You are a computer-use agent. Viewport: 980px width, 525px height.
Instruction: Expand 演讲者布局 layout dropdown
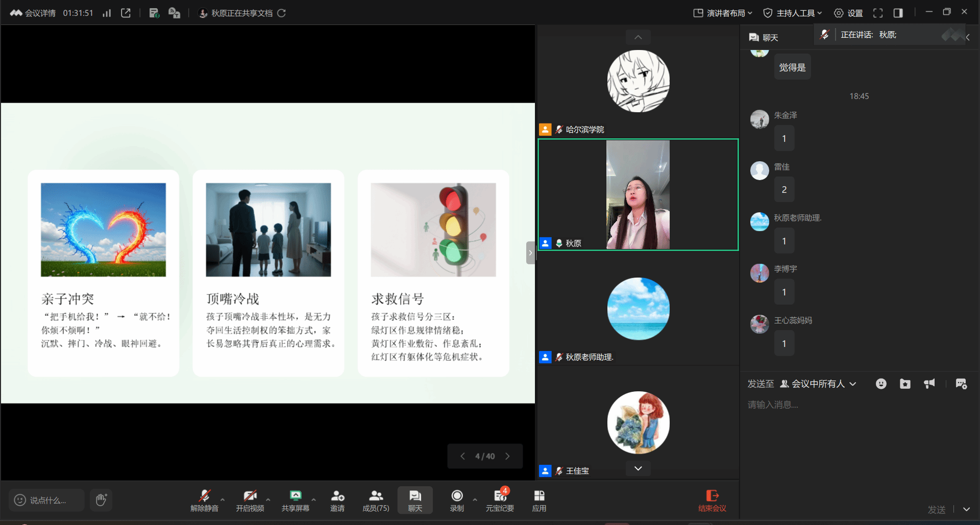[723, 13]
